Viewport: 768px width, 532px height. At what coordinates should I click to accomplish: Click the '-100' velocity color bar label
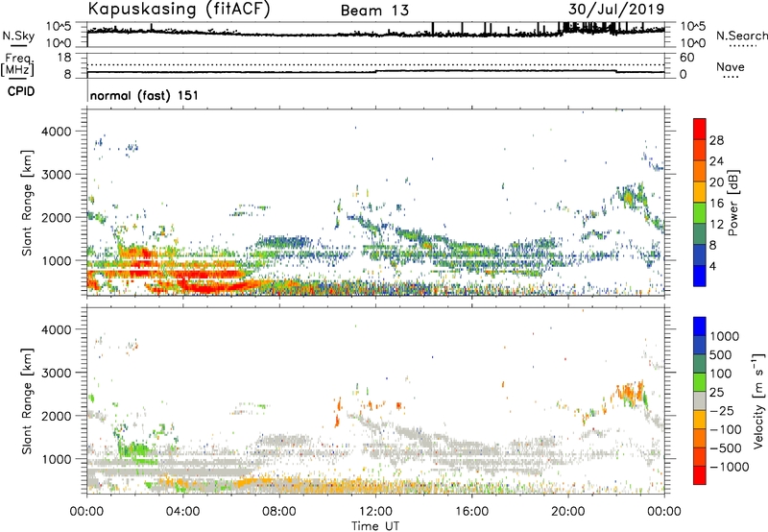click(x=726, y=429)
